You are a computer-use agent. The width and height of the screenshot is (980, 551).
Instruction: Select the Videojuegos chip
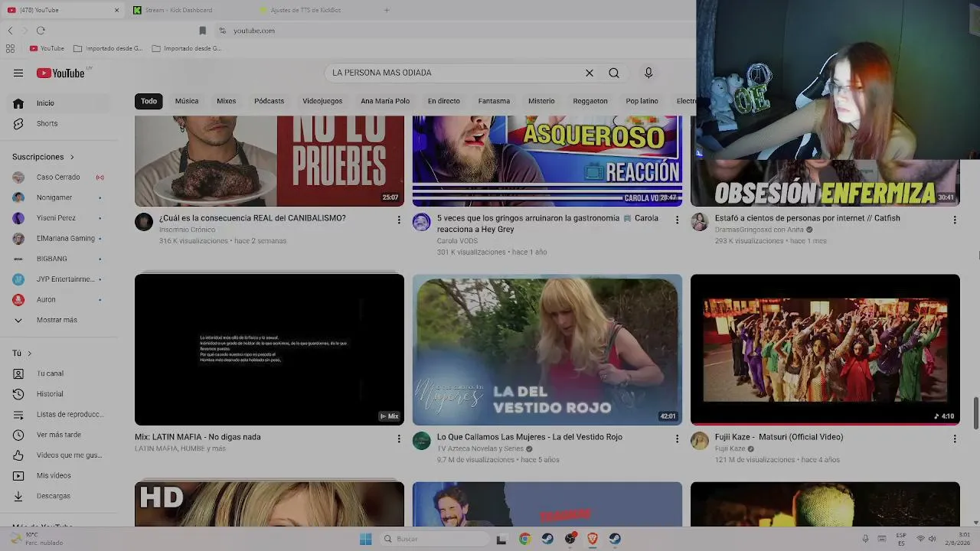(x=322, y=101)
